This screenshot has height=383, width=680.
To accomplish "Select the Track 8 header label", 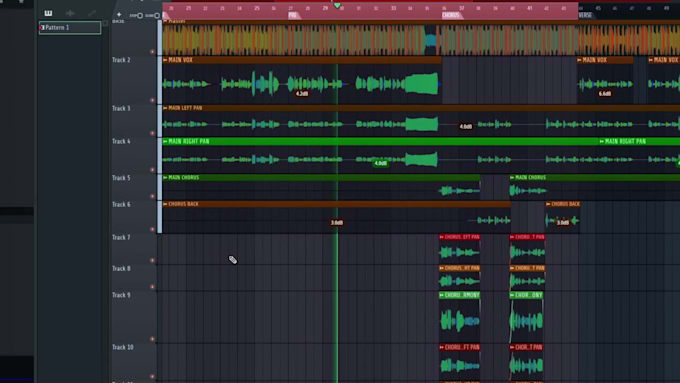I will pos(121,268).
